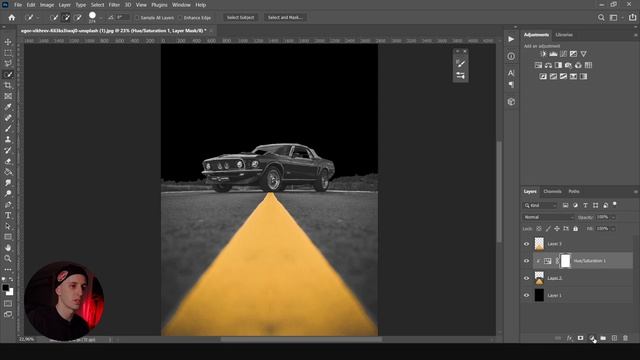Select the Zoom tool
Viewport: 640px width, 360px height.
8,258
